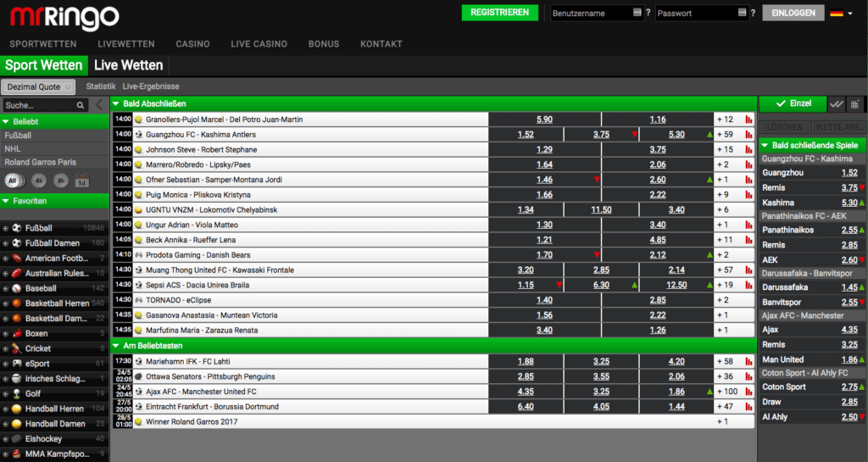Open +100 more bets for Ajax AFC

tap(726, 392)
